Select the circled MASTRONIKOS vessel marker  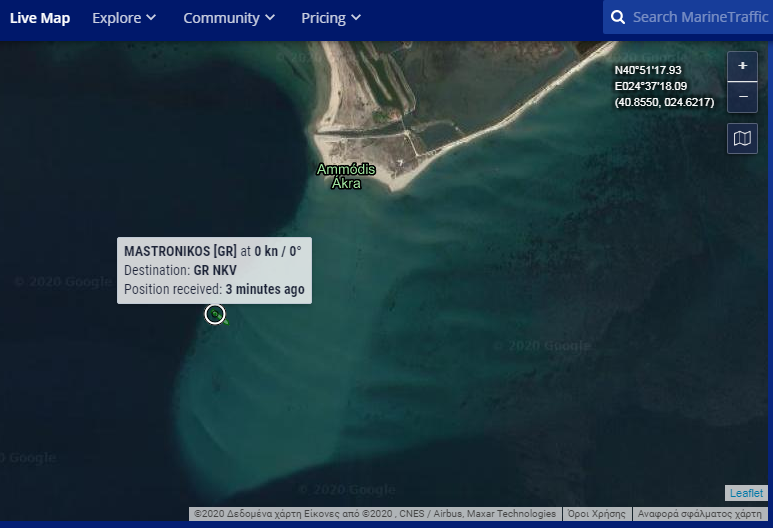pyautogui.click(x=215, y=315)
